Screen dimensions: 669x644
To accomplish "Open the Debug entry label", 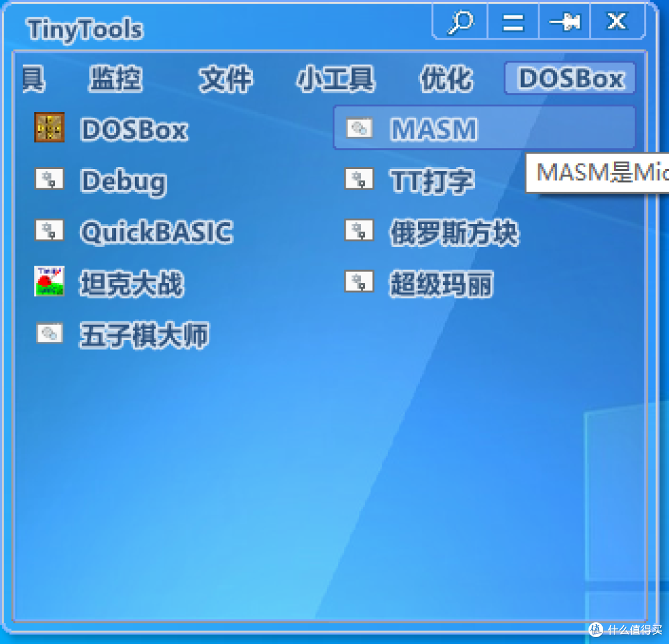I will tap(124, 182).
